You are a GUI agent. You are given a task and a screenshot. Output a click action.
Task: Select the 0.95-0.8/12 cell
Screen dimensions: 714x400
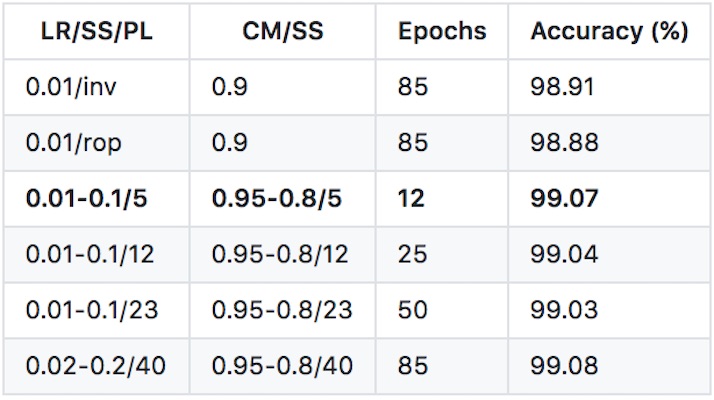[x=283, y=255]
